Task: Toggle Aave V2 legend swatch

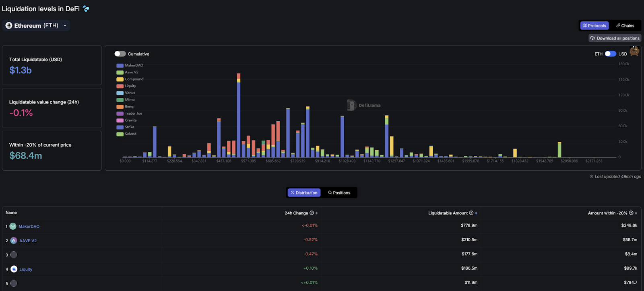Action: [120, 72]
